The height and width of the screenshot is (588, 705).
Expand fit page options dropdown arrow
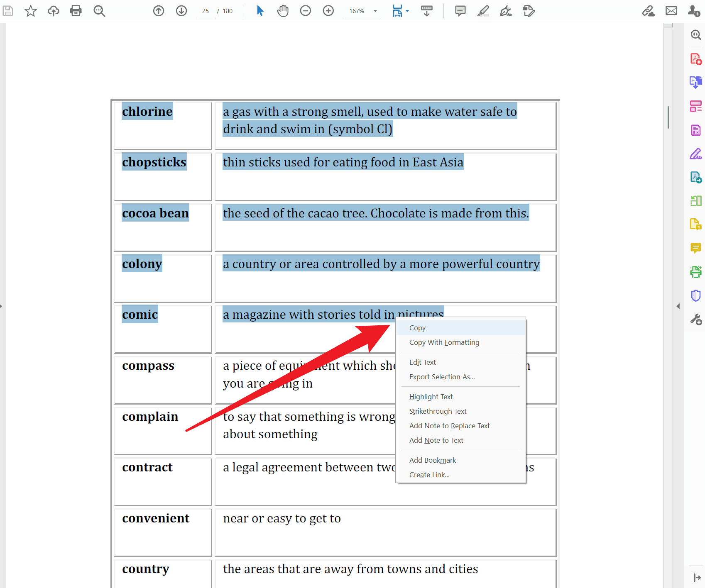point(407,11)
